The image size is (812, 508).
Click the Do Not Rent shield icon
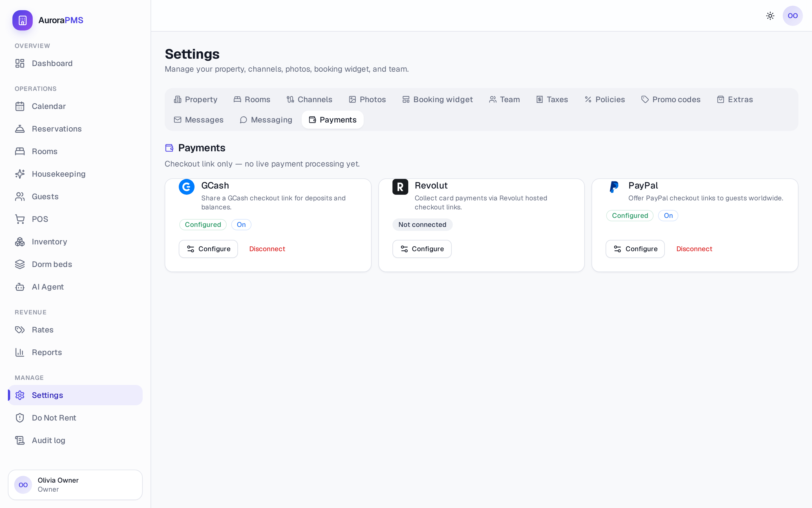(x=20, y=418)
